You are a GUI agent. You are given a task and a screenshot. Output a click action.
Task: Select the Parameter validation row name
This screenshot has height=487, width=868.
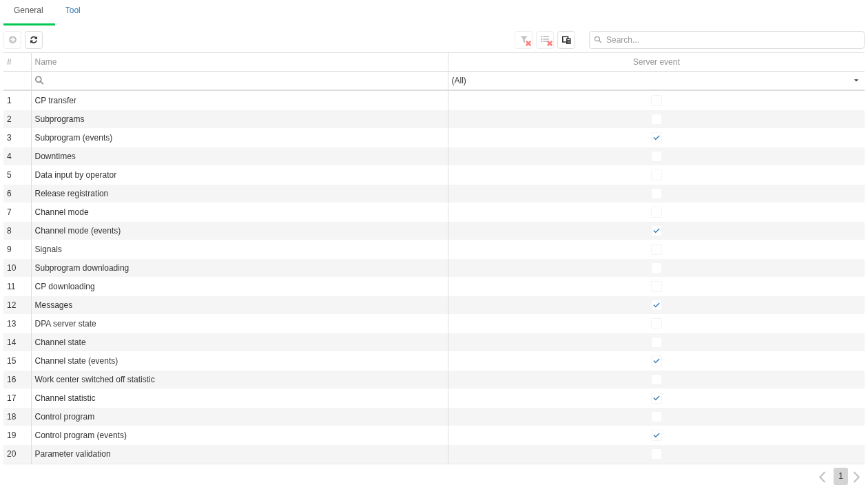(73, 454)
